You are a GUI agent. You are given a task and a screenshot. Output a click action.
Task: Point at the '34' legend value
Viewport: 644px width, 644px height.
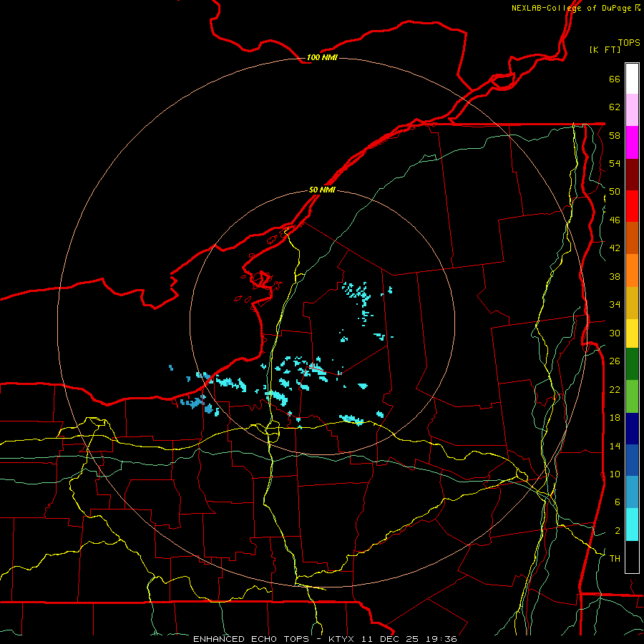pyautogui.click(x=615, y=305)
